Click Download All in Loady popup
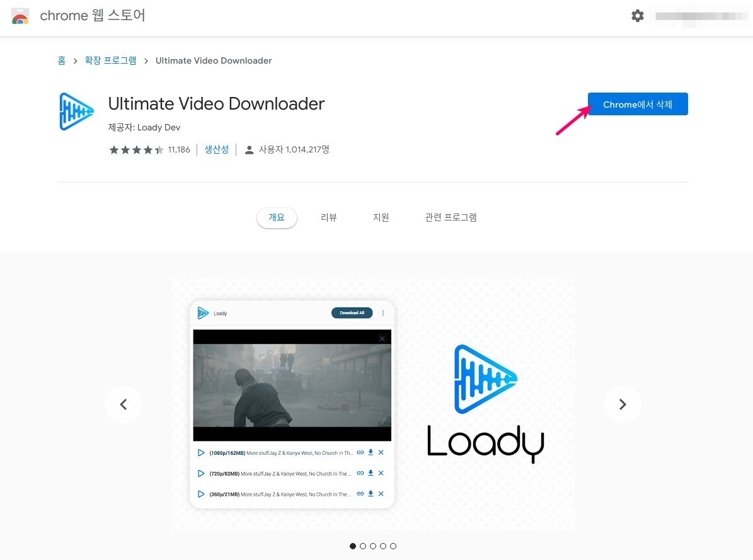Viewport: 753px width, 560px height. pos(352,313)
